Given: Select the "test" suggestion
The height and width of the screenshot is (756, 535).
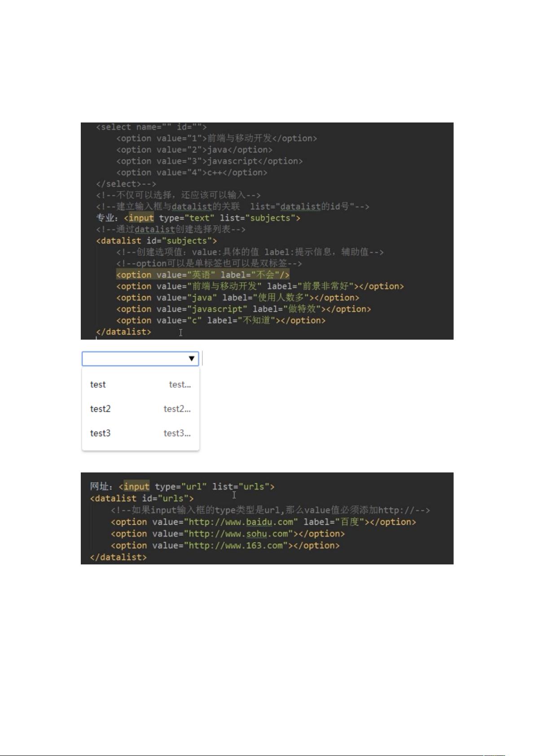Looking at the screenshot, I should (x=140, y=385).
